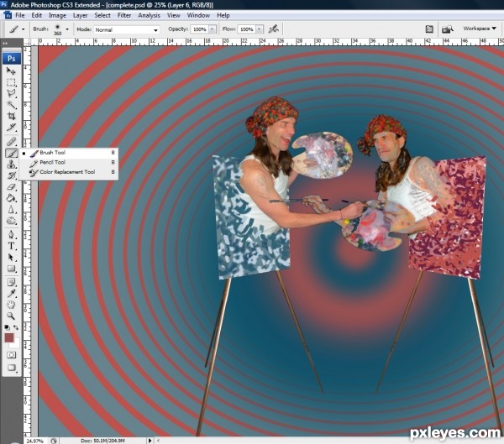
Task: Select the Healing Brush tool
Action: (11, 141)
